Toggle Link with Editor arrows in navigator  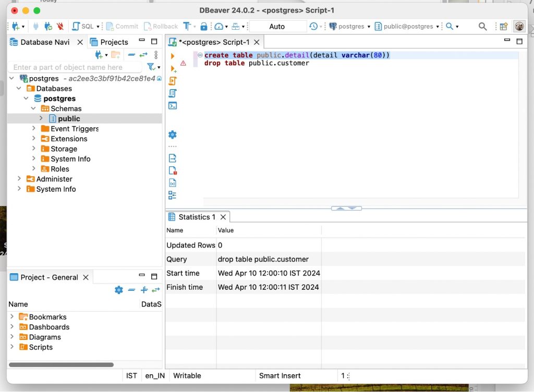click(144, 55)
